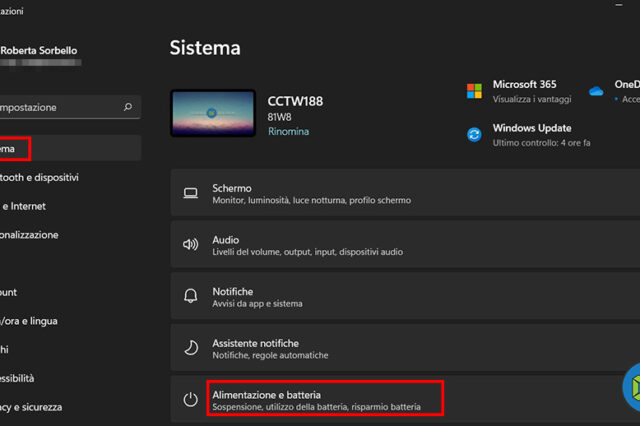
Task: Click the Microsoft 365 logo icon
Action: [x=474, y=91]
